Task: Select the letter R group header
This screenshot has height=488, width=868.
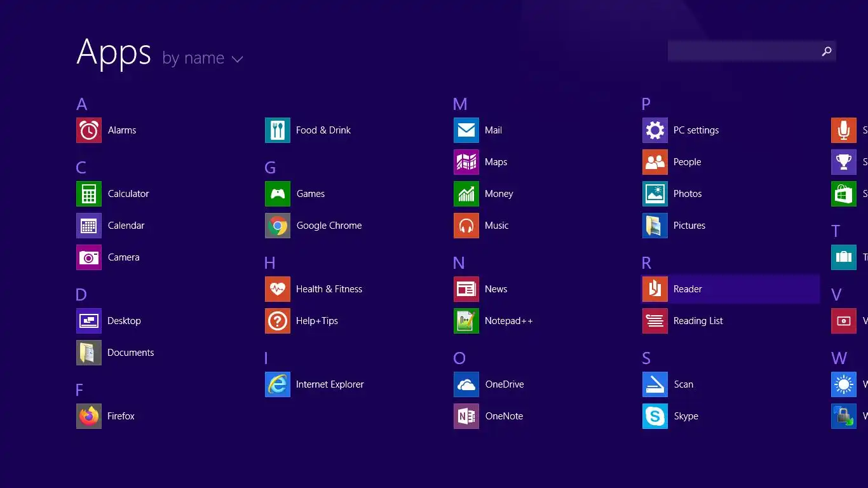Action: click(x=647, y=263)
